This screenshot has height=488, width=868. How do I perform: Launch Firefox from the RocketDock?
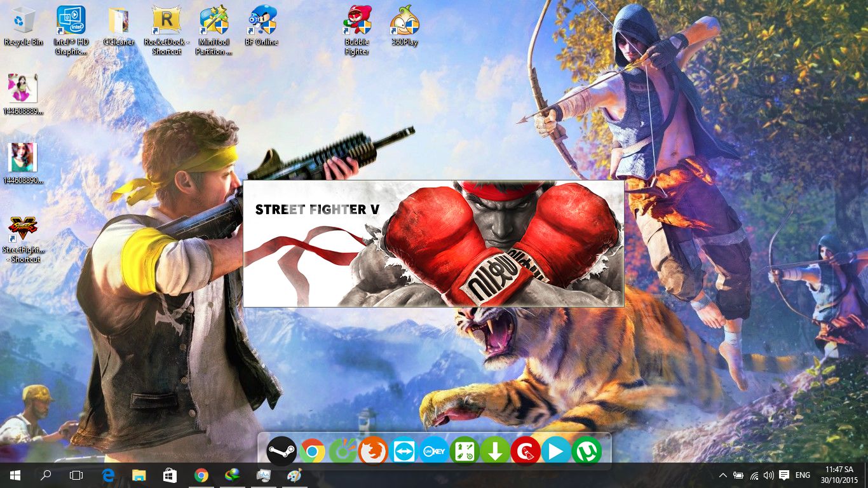click(x=373, y=452)
